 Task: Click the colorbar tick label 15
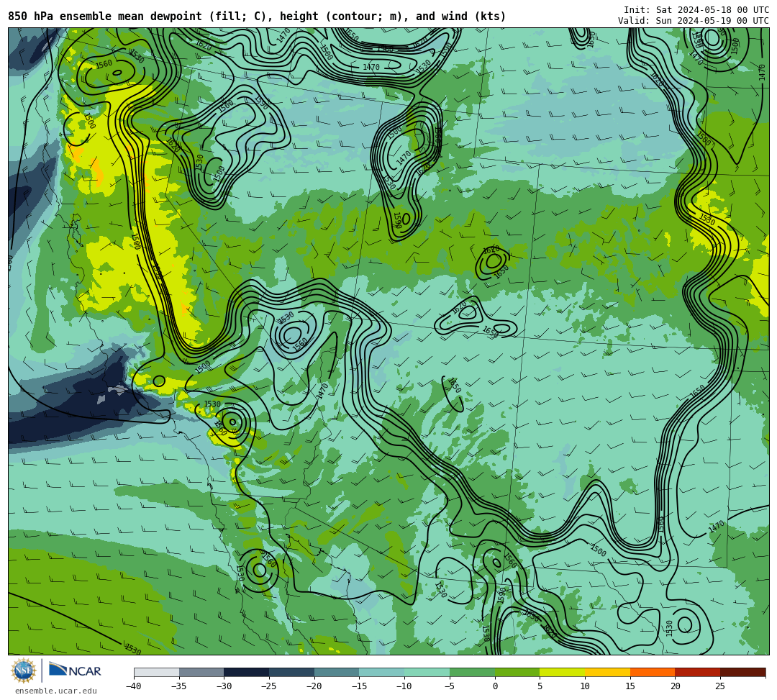tap(630, 686)
